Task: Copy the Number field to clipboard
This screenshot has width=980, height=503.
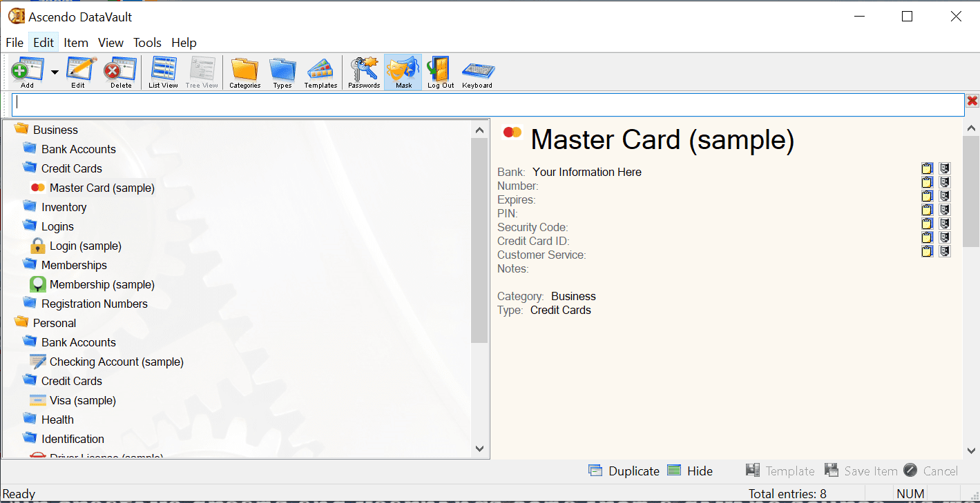Action: pos(928,182)
